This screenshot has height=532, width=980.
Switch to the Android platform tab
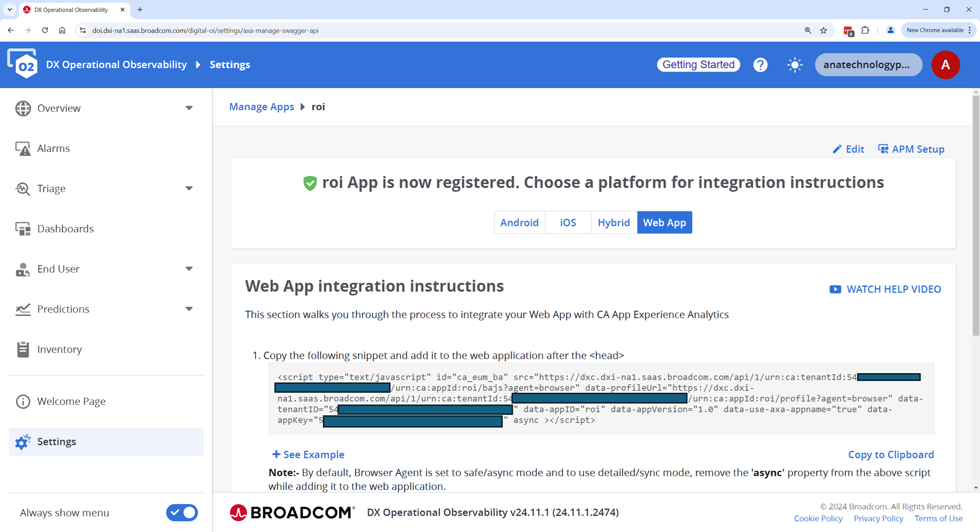(x=519, y=223)
